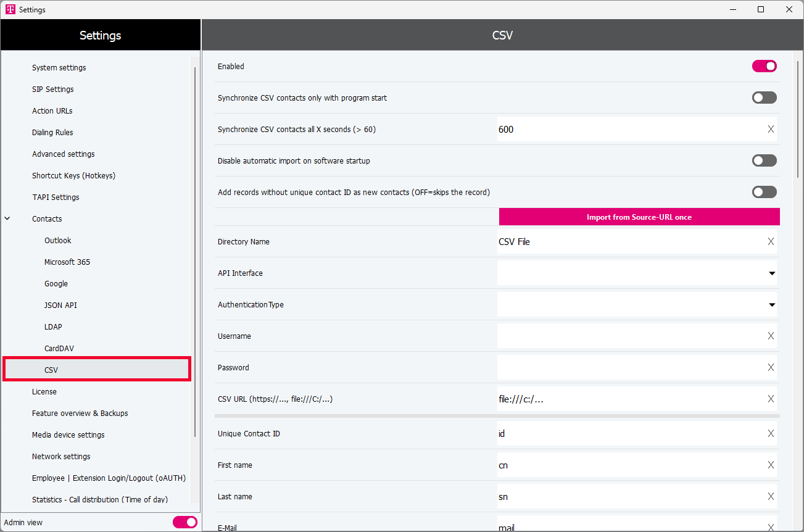Enable adding records without unique contact ID

764,193
